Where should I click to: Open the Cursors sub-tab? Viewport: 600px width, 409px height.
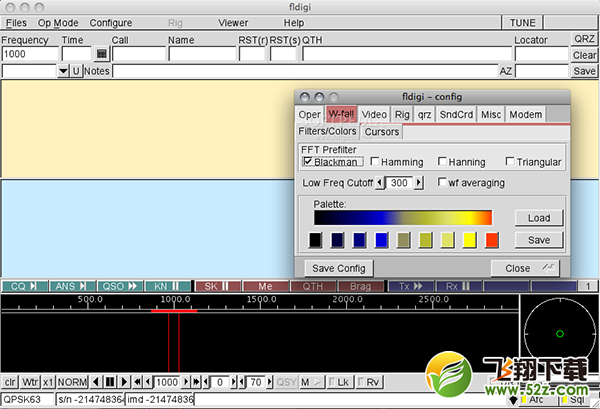click(x=382, y=132)
